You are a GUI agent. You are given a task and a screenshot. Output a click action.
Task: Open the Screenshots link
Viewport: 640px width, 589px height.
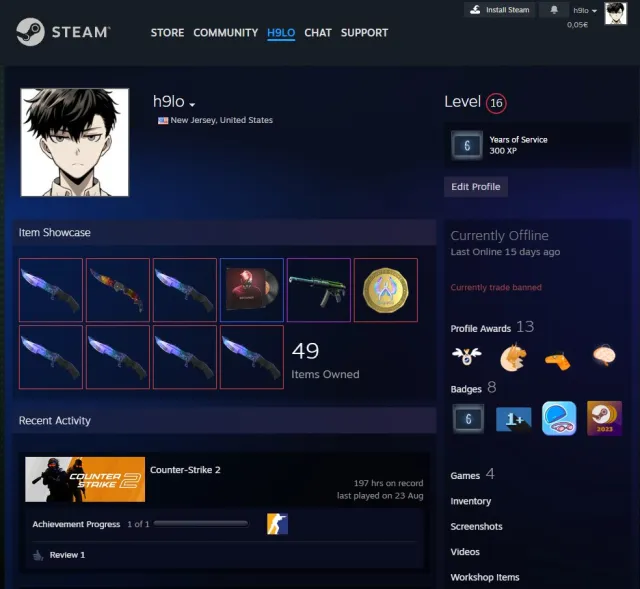click(476, 526)
